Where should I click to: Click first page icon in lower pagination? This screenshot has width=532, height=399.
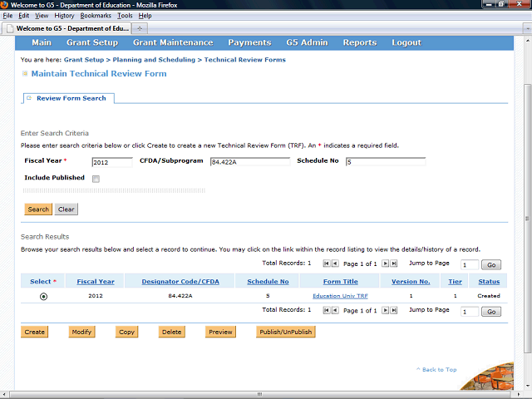point(327,310)
